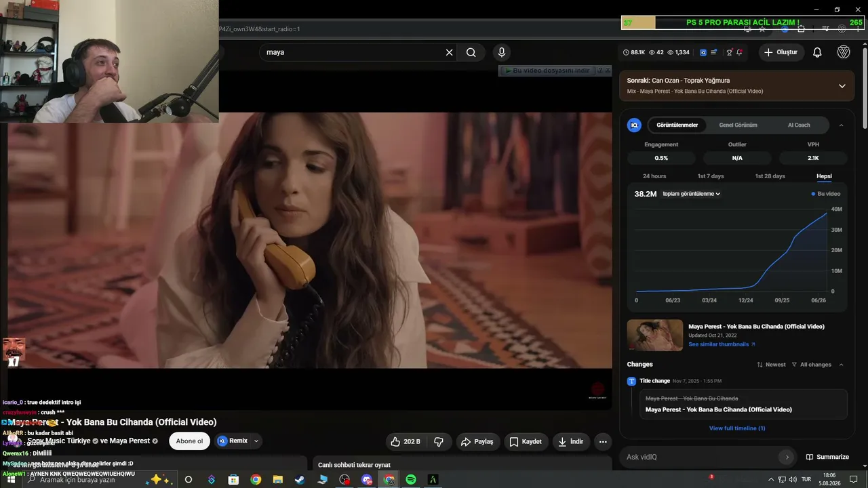Clear the search box text 'maya'

(449, 52)
